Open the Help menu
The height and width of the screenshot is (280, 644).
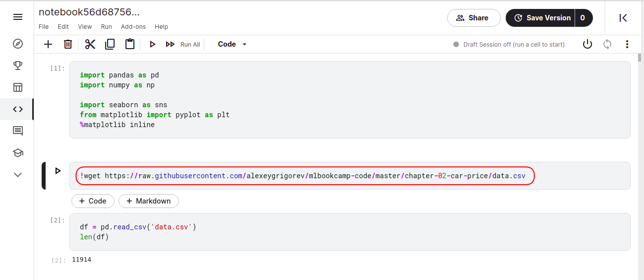point(161,27)
